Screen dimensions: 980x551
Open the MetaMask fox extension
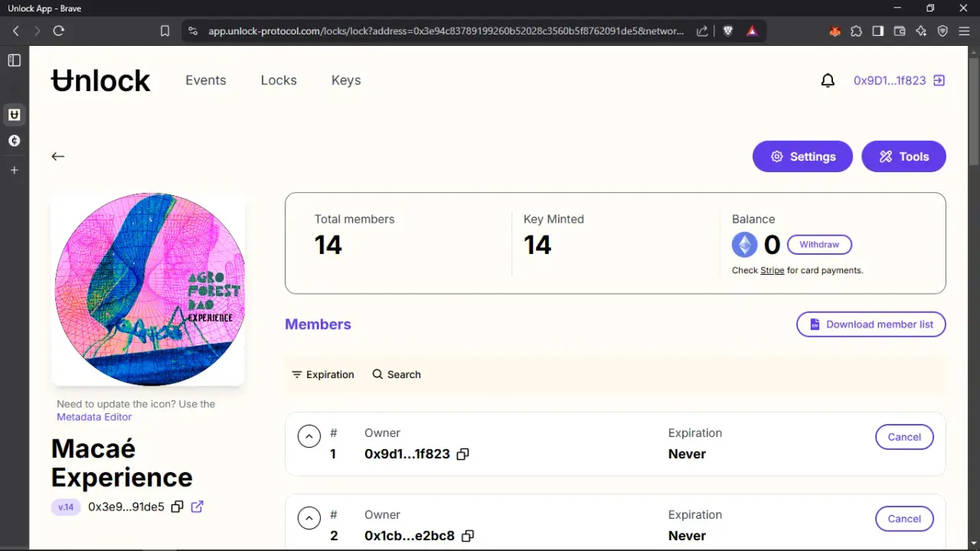point(835,31)
